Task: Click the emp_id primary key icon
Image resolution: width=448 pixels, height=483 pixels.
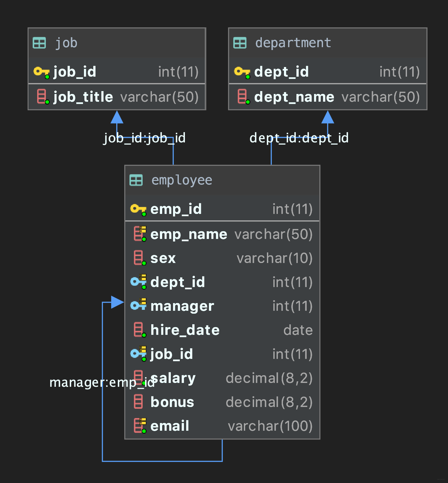Action: tap(138, 209)
